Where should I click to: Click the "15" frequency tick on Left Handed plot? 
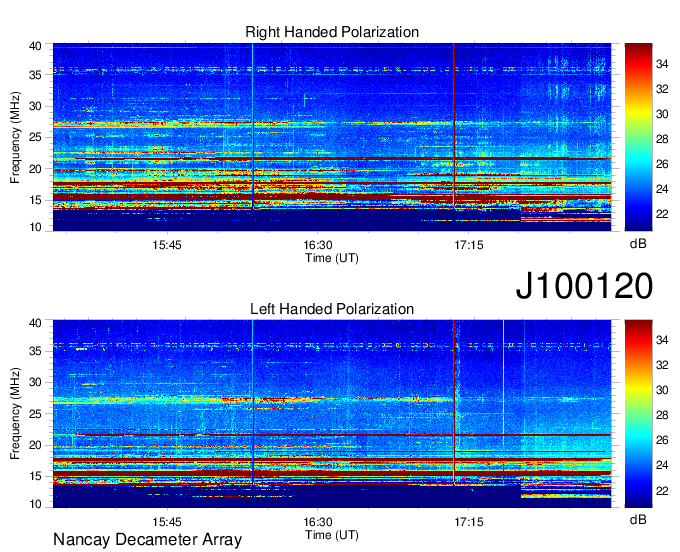(x=35, y=477)
